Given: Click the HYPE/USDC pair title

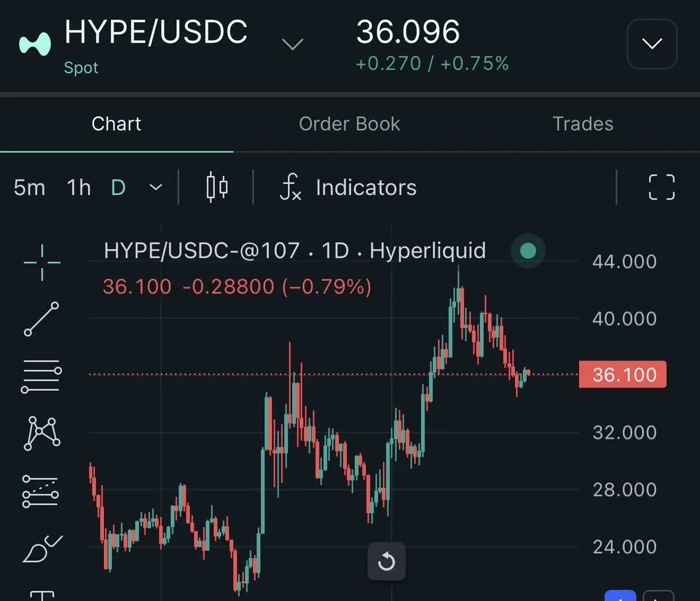Looking at the screenshot, I should (x=156, y=32).
